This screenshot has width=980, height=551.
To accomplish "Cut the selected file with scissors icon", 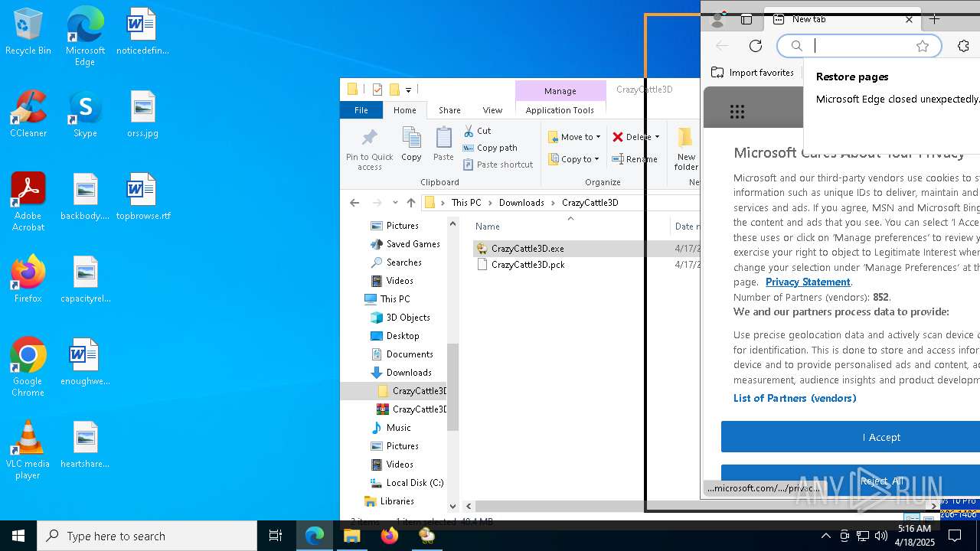I will point(477,131).
